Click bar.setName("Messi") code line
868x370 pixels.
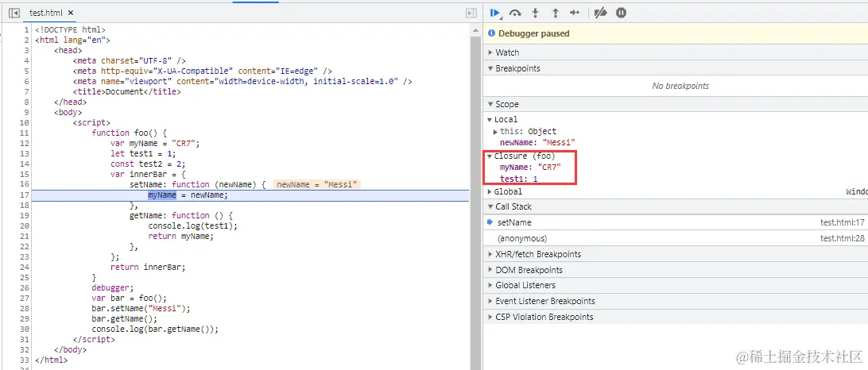pyautogui.click(x=141, y=309)
